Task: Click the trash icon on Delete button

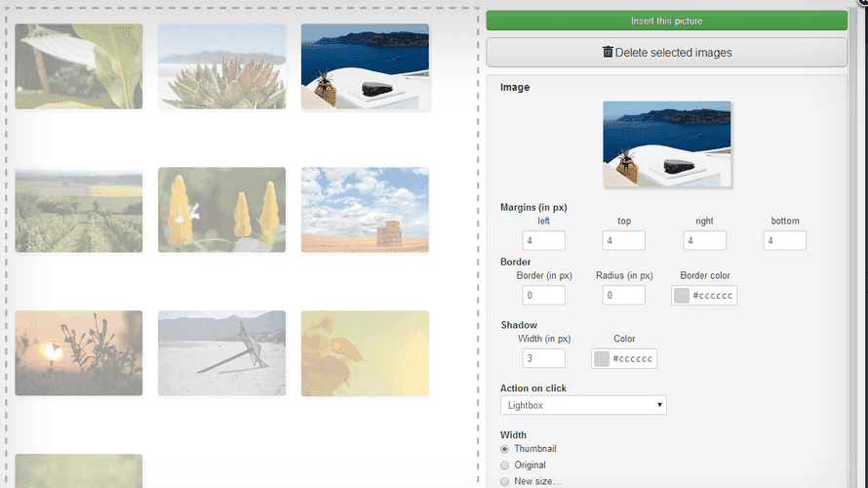Action: [x=609, y=53]
